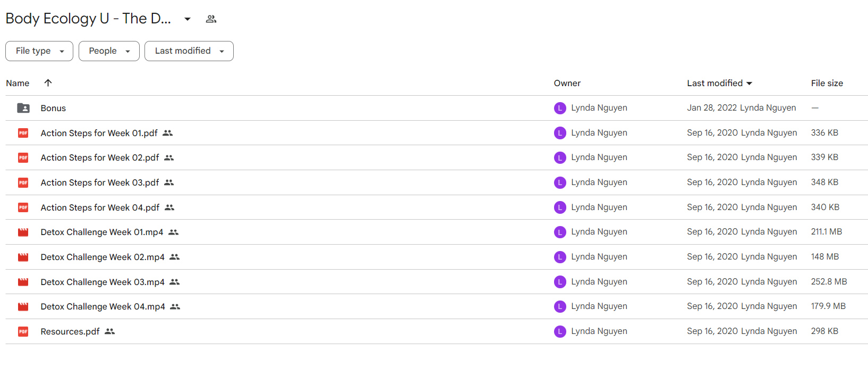868x384 pixels.
Task: Click PDF icon for Action Steps Week 01
Action: click(23, 133)
